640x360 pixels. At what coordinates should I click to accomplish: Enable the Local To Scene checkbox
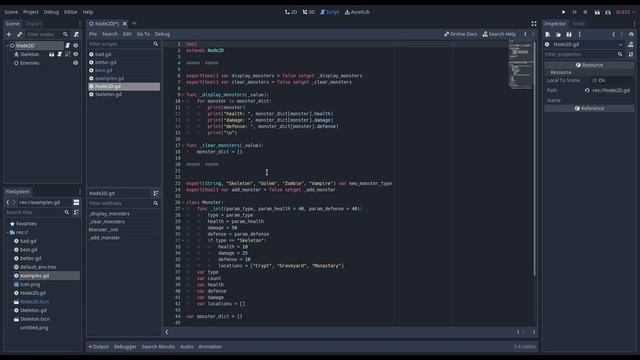click(594, 80)
